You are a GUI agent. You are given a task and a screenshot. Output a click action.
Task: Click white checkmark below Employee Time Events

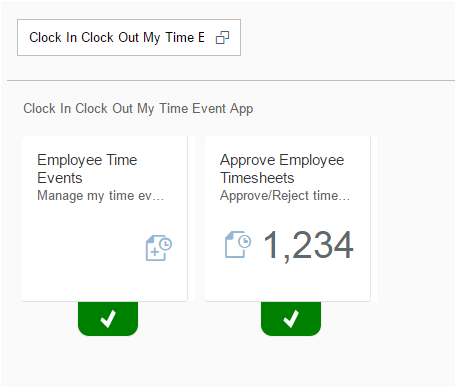click(x=108, y=319)
